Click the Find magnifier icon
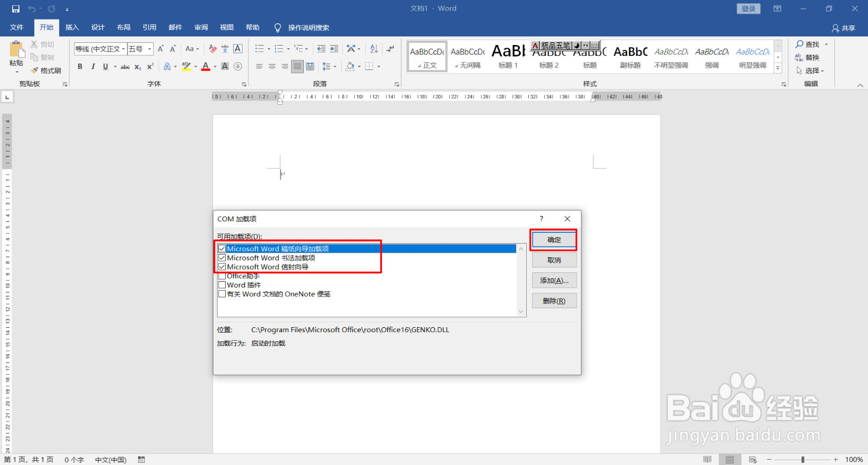 [x=799, y=44]
